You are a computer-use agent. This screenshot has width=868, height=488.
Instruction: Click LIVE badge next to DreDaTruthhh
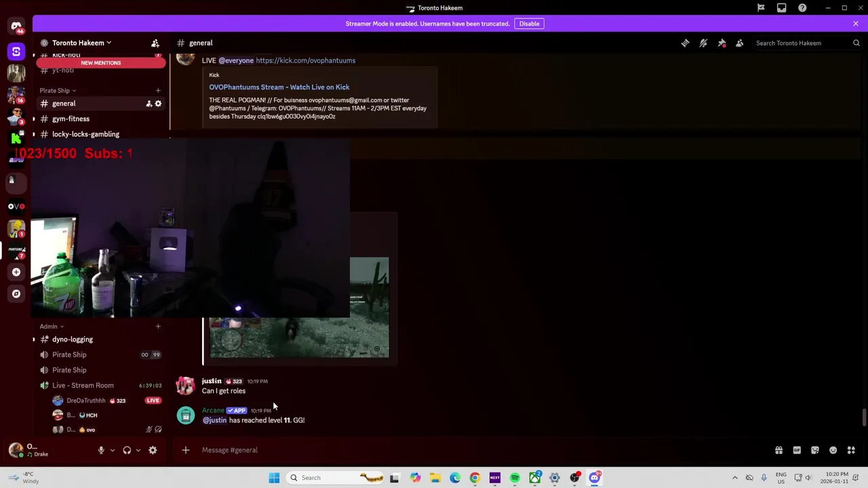coord(153,401)
